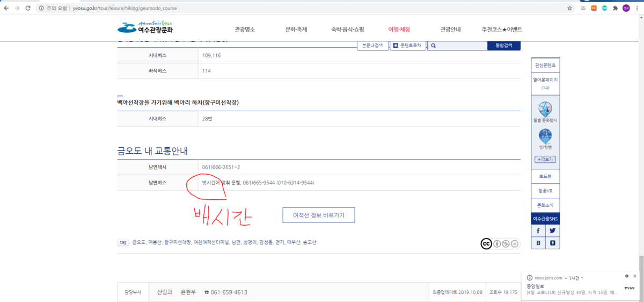This screenshot has width=644, height=302.
Task: Click the 콘텐츠목차 button
Action: (x=408, y=46)
